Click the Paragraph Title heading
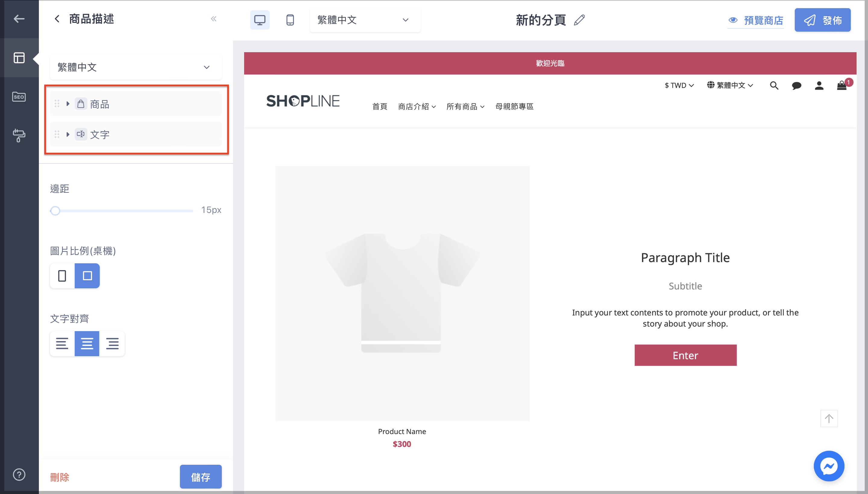Viewport: 868px width, 494px height. click(685, 258)
